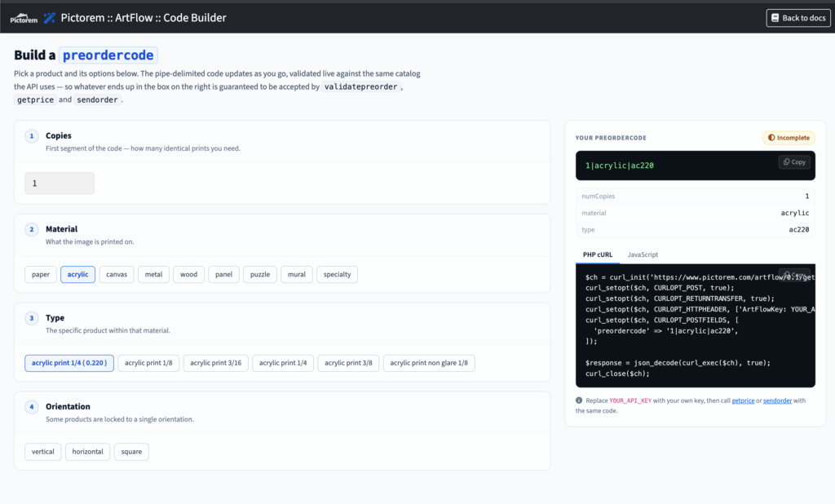Screen dimensions: 835x504
Task: Click the numCopies row in summary
Action: [695, 196]
